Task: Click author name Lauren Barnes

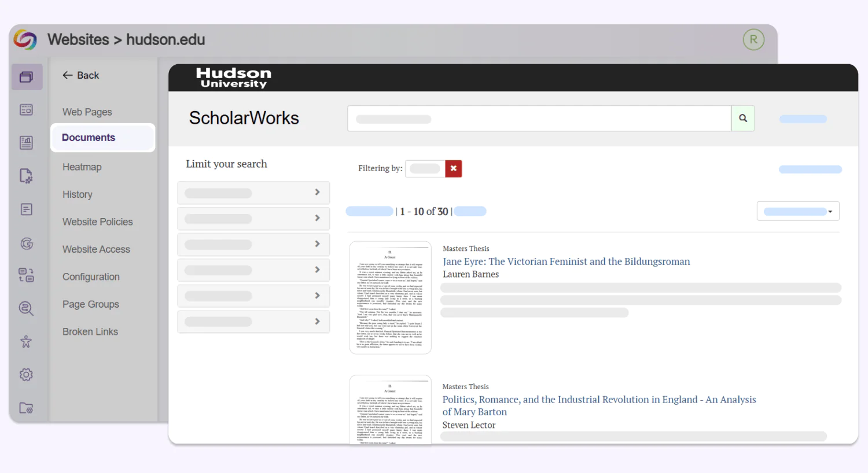Action: (x=470, y=274)
